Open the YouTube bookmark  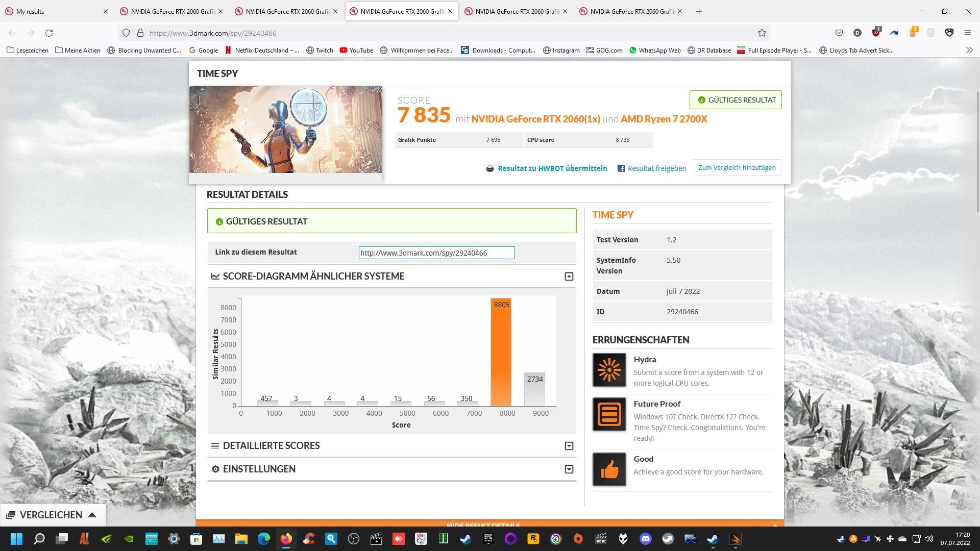[356, 50]
